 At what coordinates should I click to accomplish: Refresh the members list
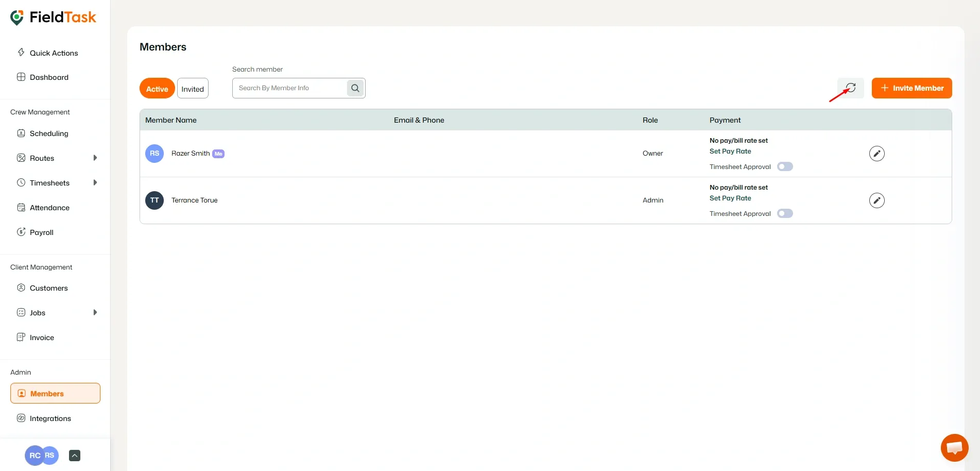[x=850, y=88]
